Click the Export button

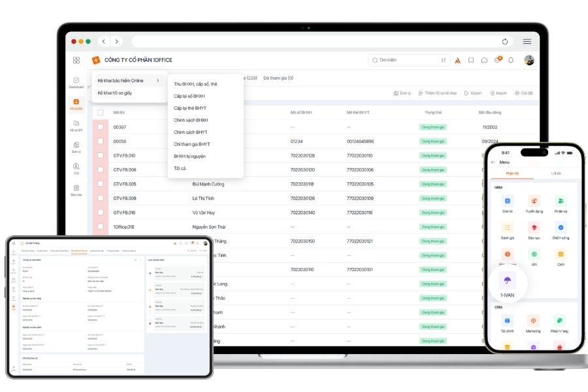pos(473,93)
